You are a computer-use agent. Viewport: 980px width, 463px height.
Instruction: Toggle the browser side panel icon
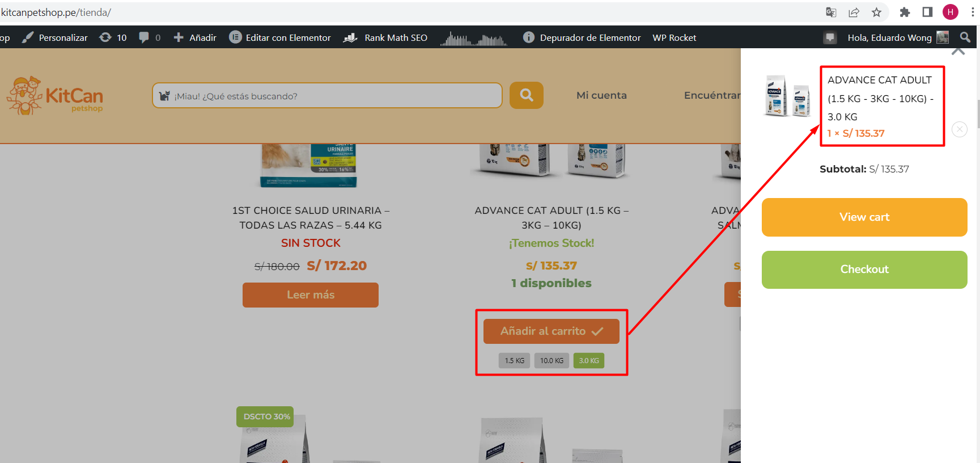pos(927,12)
